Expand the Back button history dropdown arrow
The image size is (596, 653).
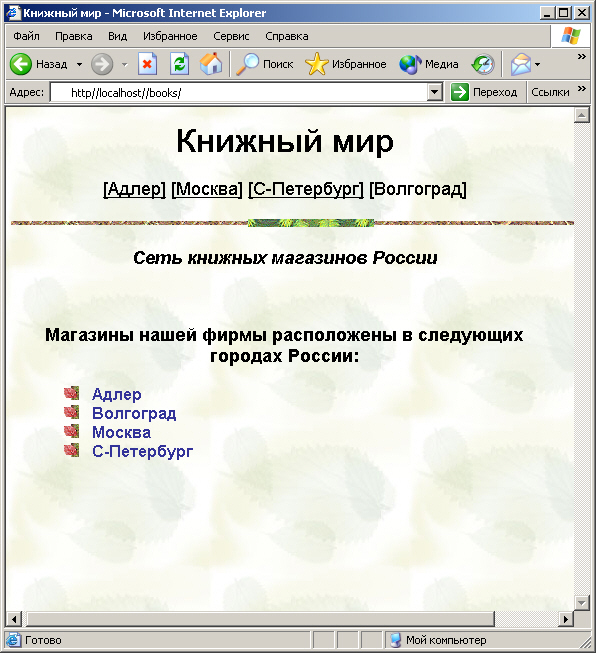tap(79, 65)
